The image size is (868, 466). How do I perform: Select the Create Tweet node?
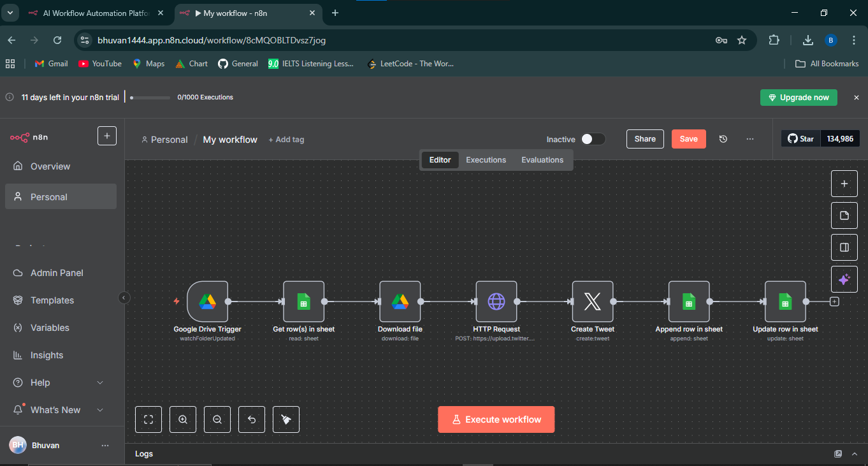point(592,301)
